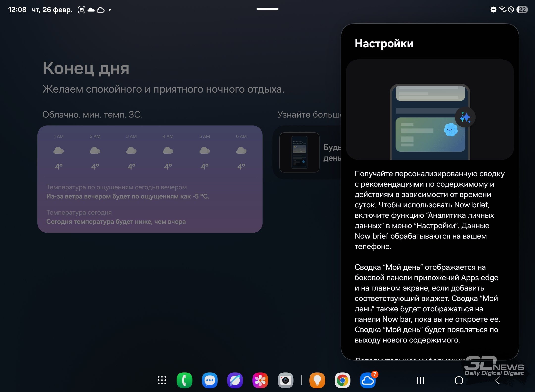Open the Samsung Messages app

210,380
